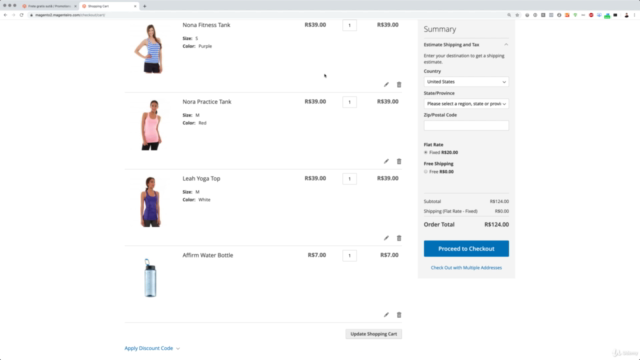Remove Nora Practice Tank with trash icon
The image size is (640, 360).
click(x=399, y=161)
